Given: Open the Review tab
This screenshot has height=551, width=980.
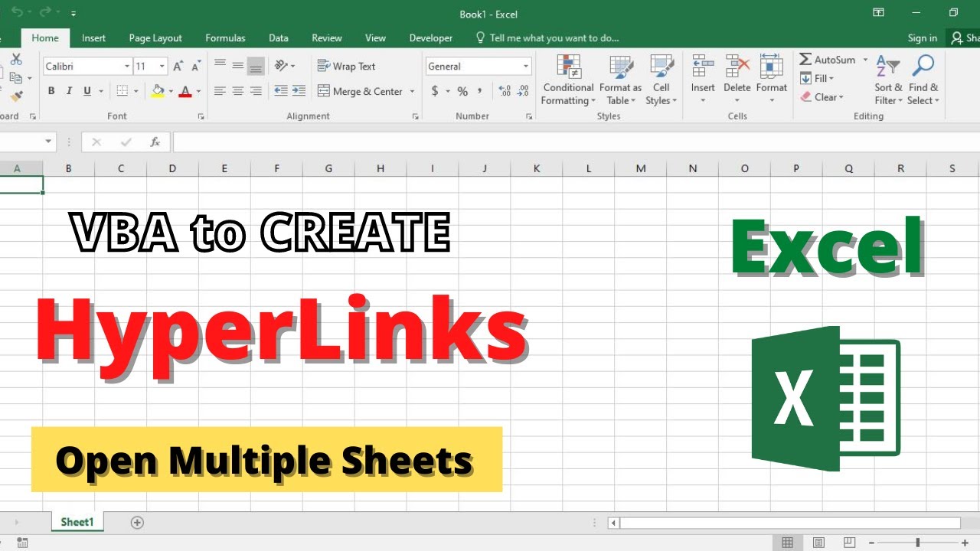Looking at the screenshot, I should click(327, 38).
